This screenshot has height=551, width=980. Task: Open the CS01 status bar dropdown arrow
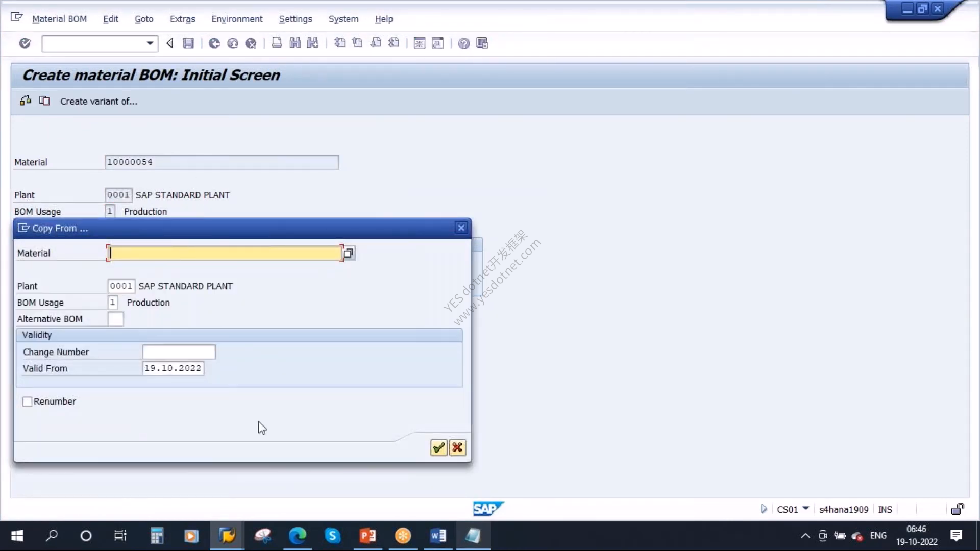pyautogui.click(x=806, y=508)
